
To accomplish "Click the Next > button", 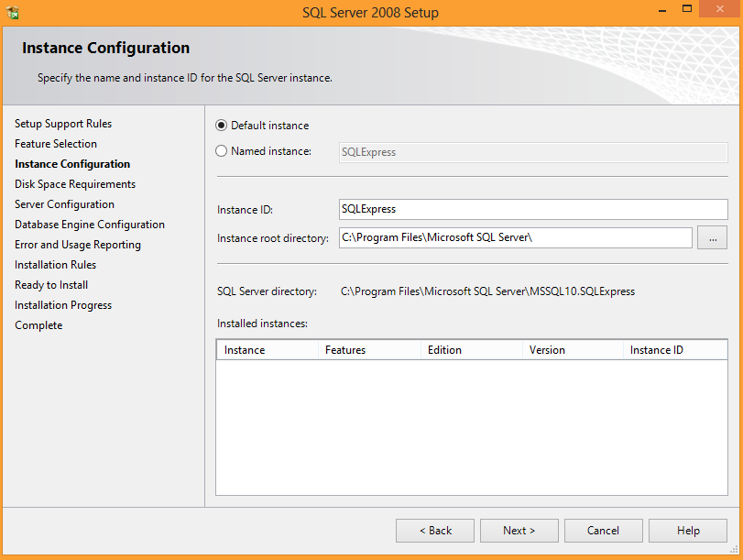I will point(519,531).
